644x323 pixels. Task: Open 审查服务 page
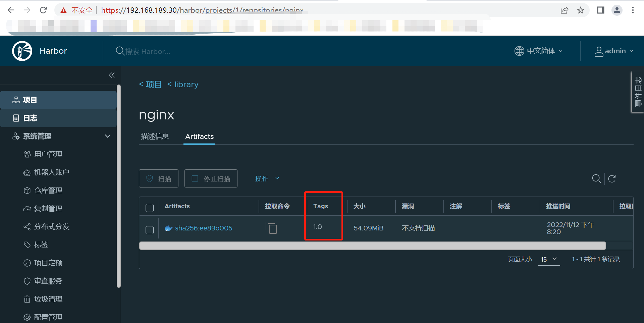click(x=48, y=281)
